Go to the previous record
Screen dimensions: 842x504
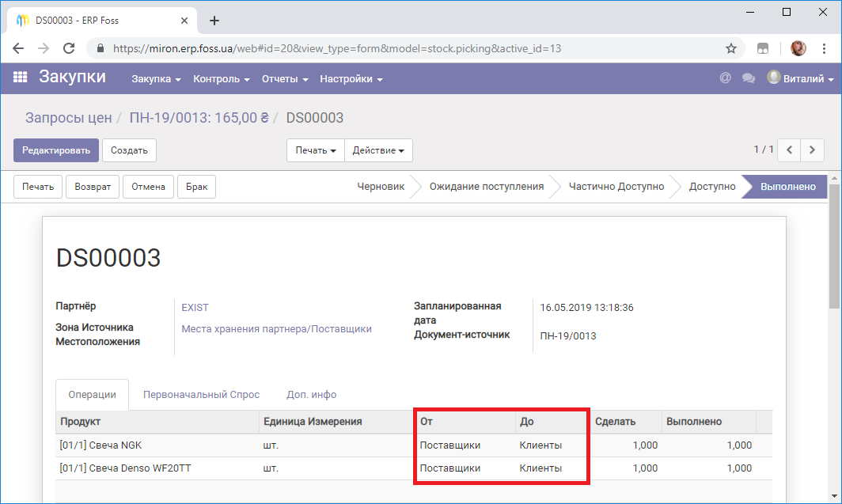tap(790, 150)
